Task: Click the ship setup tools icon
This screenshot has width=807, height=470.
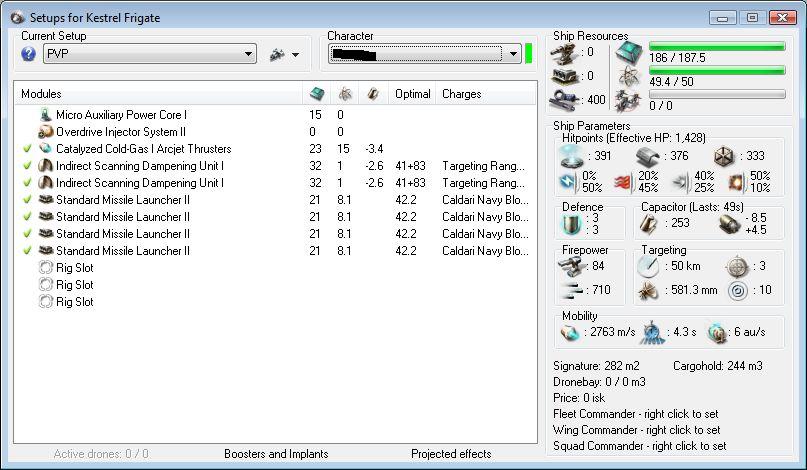Action: 277,54
